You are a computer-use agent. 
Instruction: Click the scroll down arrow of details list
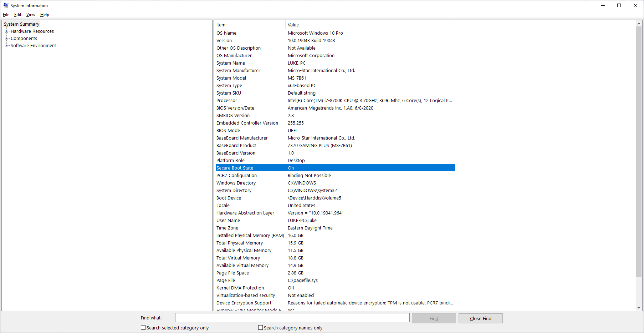(639, 307)
